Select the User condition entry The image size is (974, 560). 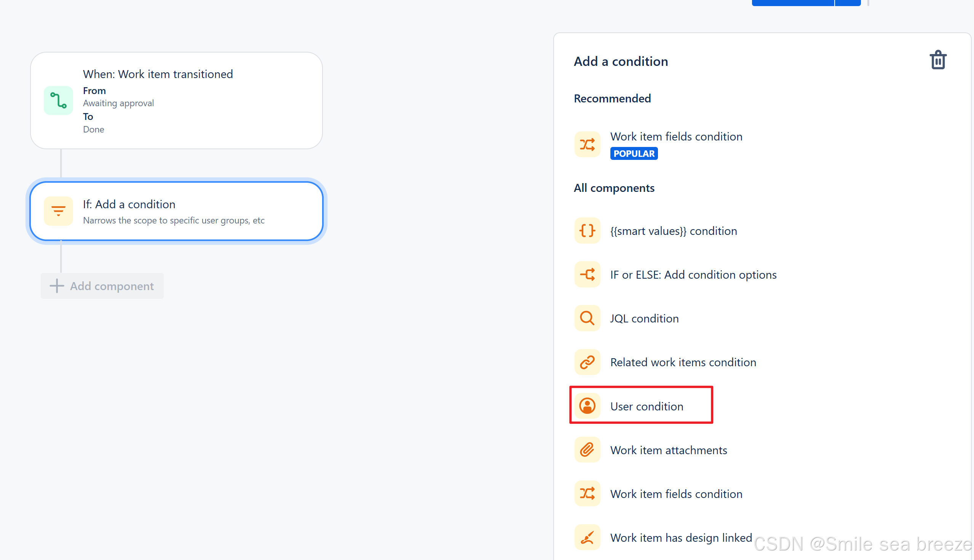pyautogui.click(x=647, y=406)
